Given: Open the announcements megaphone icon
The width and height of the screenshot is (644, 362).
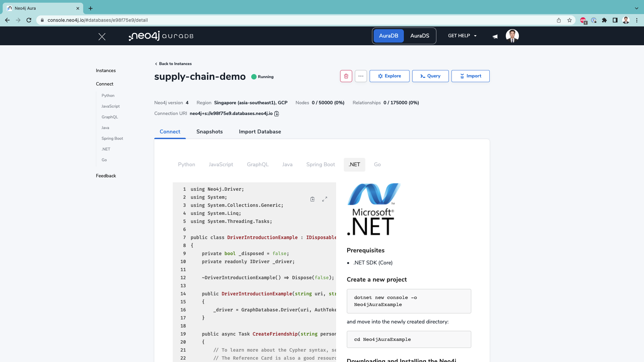Looking at the screenshot, I should click(495, 37).
